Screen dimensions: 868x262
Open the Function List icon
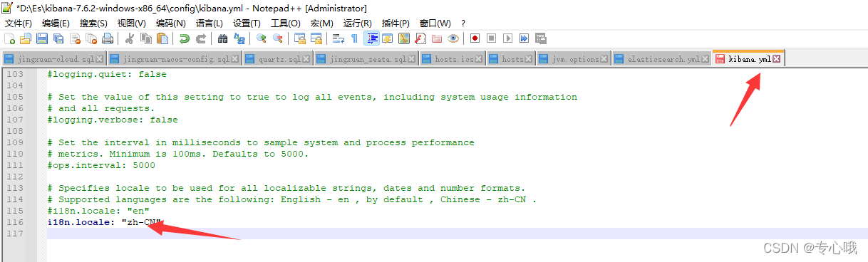(x=420, y=38)
